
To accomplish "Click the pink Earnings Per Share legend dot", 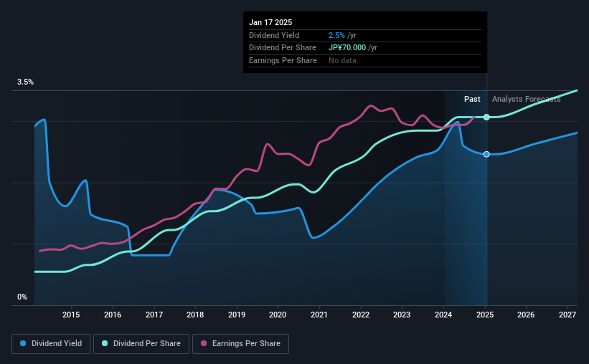I will click(204, 343).
